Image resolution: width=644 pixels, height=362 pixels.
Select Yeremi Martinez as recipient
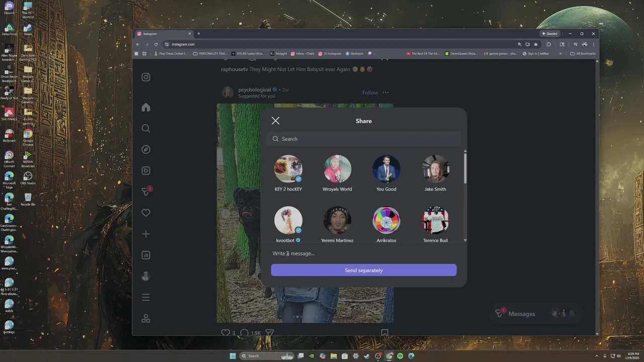(x=337, y=224)
